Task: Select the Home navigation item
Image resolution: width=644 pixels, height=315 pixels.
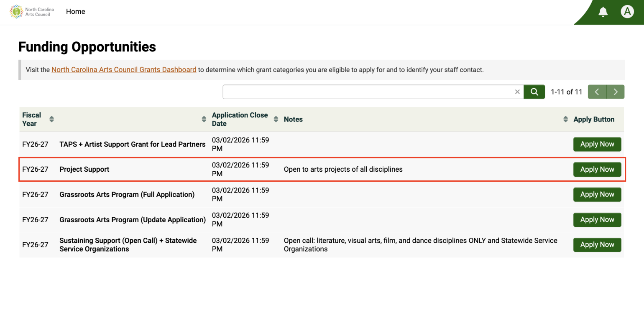Action: (75, 11)
